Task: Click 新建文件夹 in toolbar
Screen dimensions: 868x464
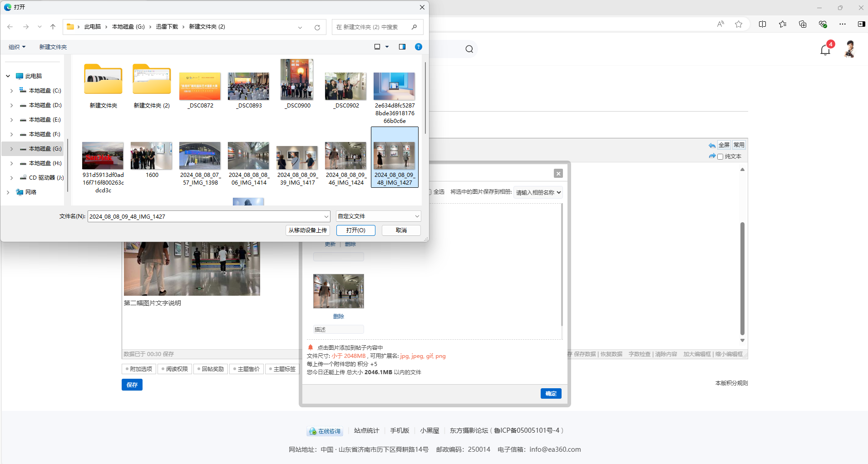Action: click(x=53, y=47)
